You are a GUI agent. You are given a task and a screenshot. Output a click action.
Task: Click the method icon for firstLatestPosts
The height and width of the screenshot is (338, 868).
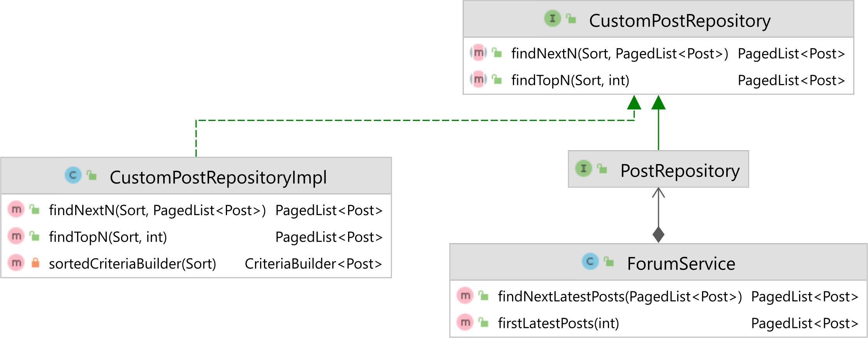465,322
